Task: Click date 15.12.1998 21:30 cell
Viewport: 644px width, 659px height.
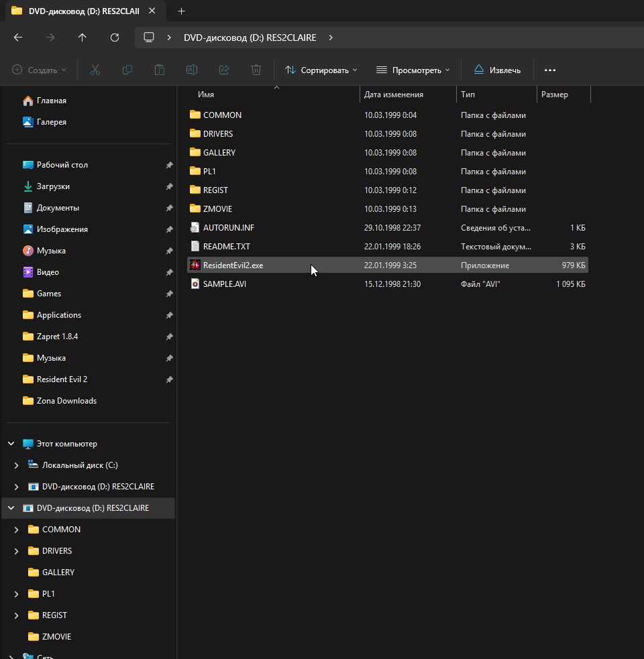Action: tap(392, 284)
